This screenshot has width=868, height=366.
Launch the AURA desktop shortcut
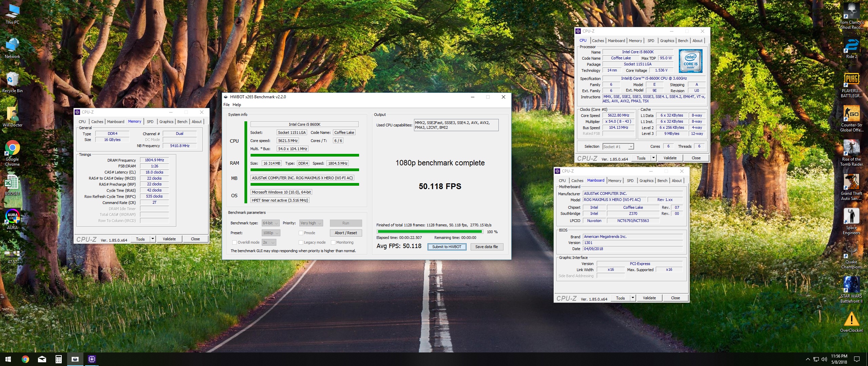coord(13,219)
